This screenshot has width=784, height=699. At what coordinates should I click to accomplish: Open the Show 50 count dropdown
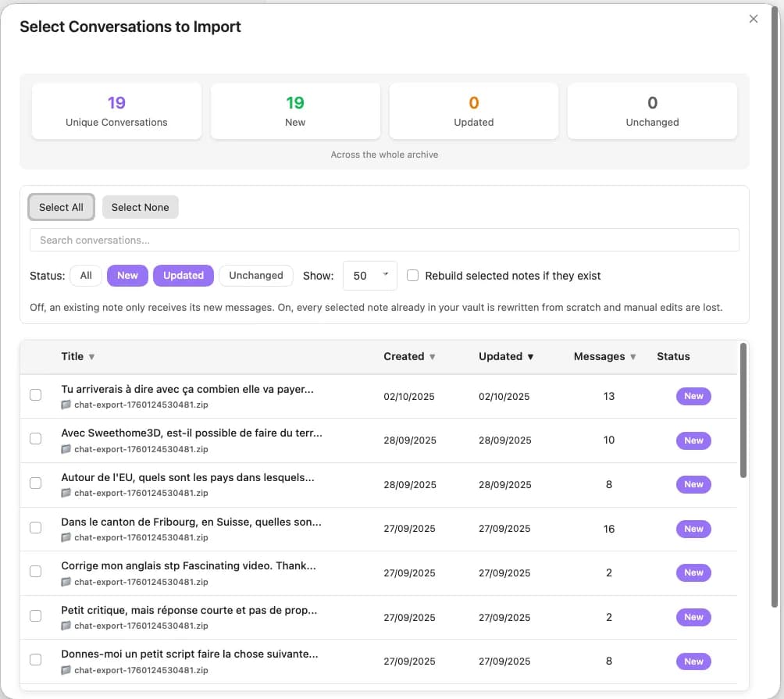click(370, 276)
